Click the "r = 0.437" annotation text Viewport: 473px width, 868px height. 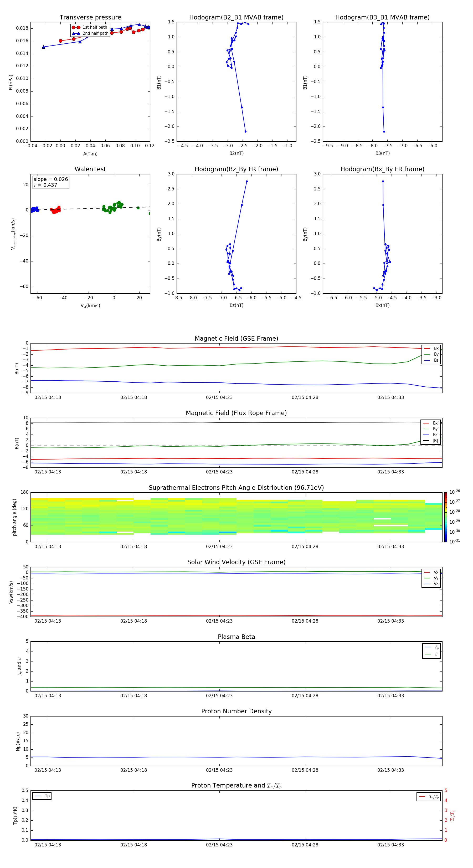tap(45, 185)
